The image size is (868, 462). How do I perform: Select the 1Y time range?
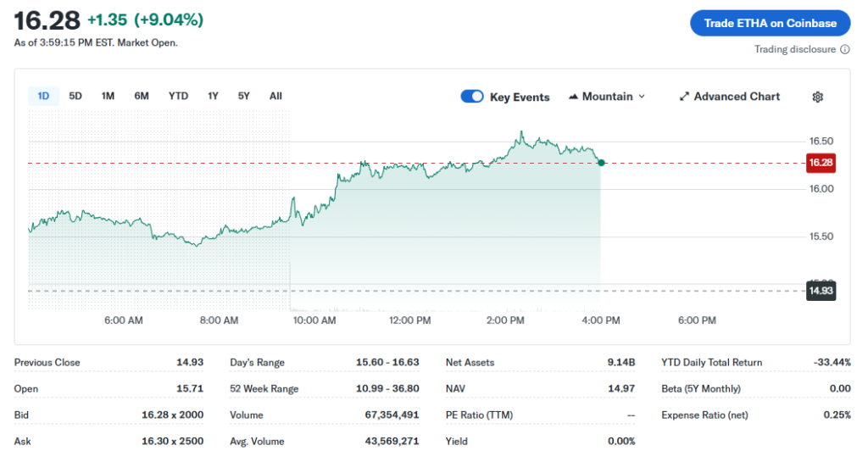[213, 96]
